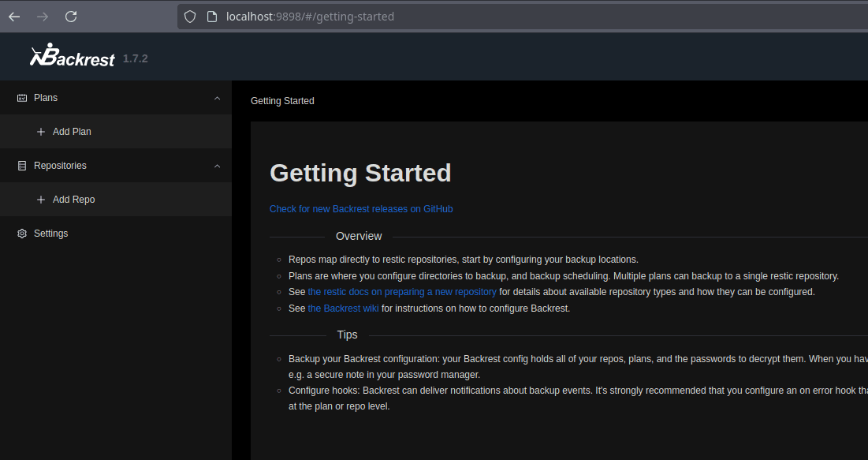The height and width of the screenshot is (460, 868).
Task: Open Check for new Backrest releases link
Action: point(361,209)
